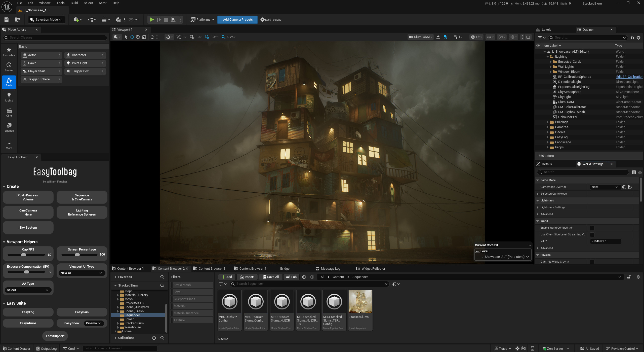644x352 pixels.
Task: Select the StackedSlums level sequence thumbnail
Action: coord(360,301)
